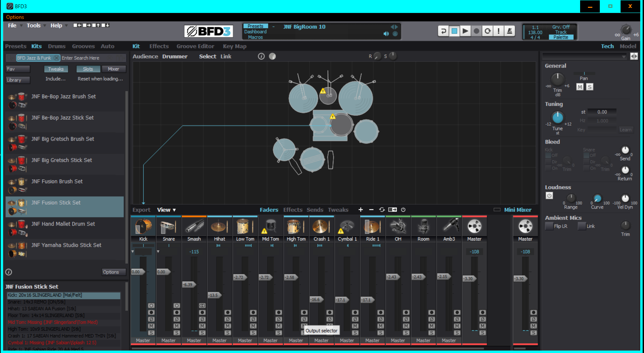This screenshot has height=353, width=644.
Task: Click the return-to-start transport icon
Action: pyautogui.click(x=443, y=31)
